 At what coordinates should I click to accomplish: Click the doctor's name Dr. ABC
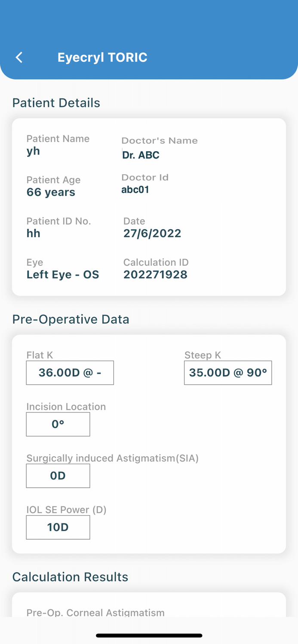(141, 155)
